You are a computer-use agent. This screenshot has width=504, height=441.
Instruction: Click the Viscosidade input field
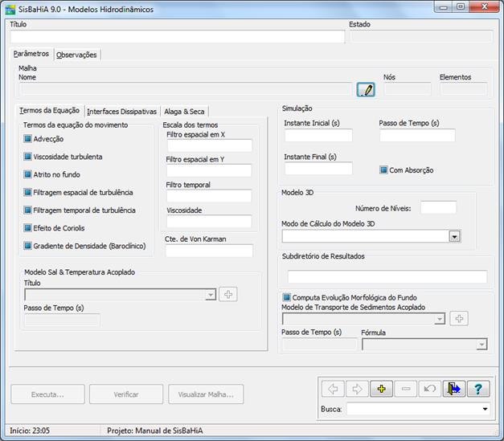[x=209, y=222]
